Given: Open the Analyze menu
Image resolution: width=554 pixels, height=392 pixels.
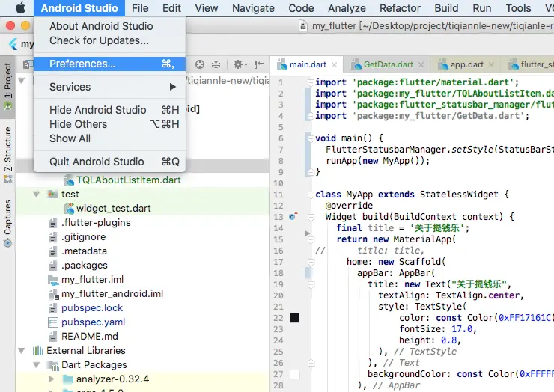Looking at the screenshot, I should [x=347, y=8].
